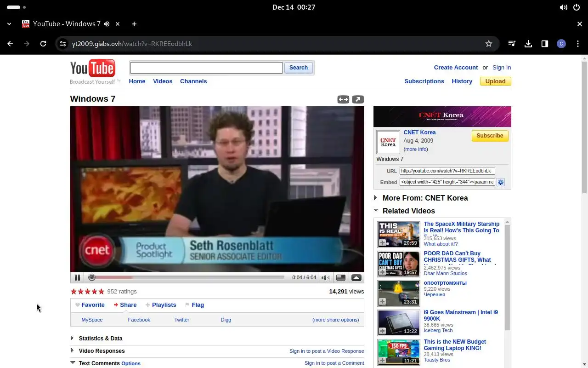
Task: Open the browser downloads icon
Action: coord(528,44)
